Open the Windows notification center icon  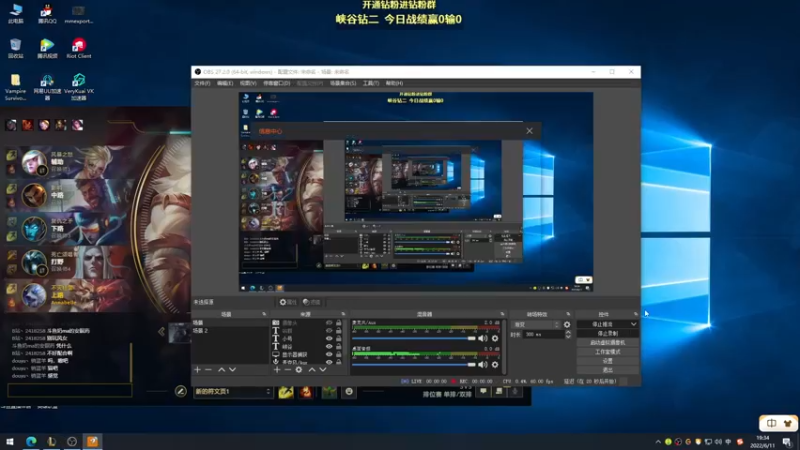pyautogui.click(x=787, y=442)
